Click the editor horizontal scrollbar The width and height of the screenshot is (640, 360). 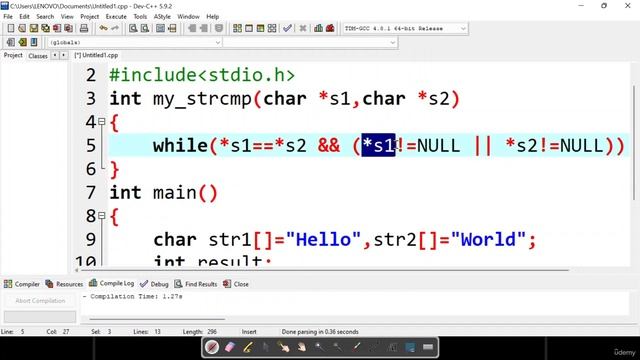tap(324, 270)
